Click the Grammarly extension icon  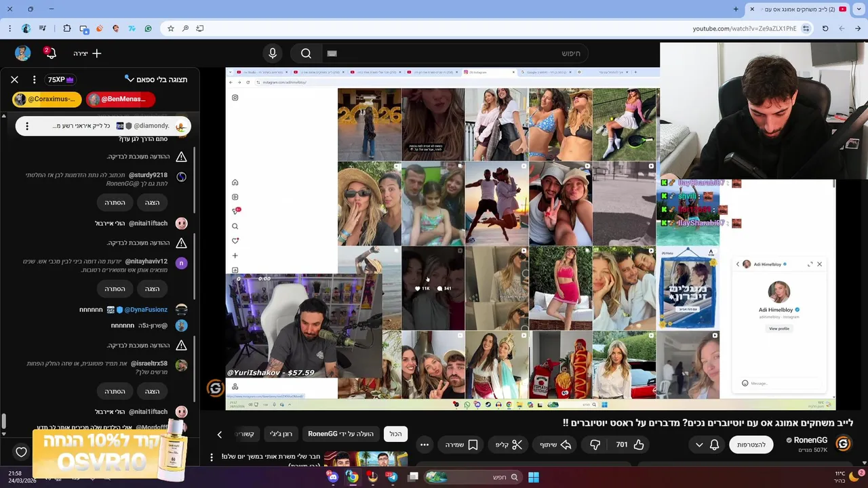click(148, 28)
